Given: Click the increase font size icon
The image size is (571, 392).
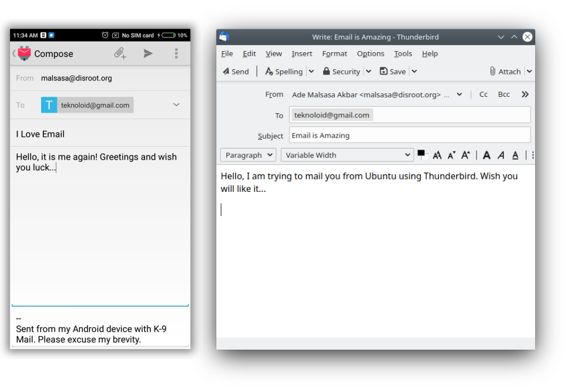Looking at the screenshot, I should pyautogui.click(x=466, y=156).
